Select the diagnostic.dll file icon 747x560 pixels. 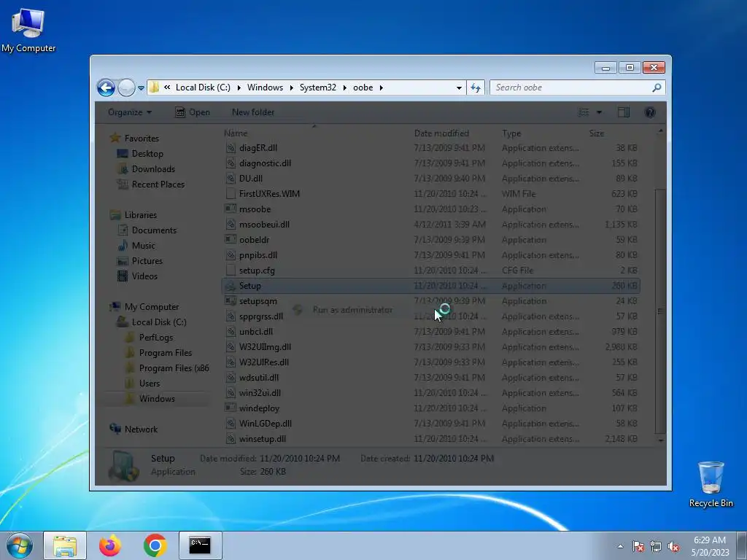pyautogui.click(x=231, y=163)
